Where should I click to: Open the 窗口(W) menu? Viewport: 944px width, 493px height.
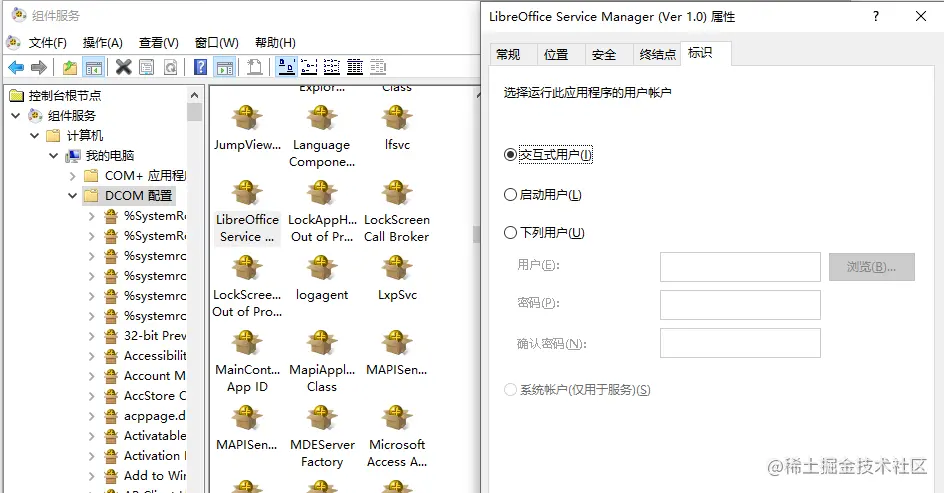[217, 43]
